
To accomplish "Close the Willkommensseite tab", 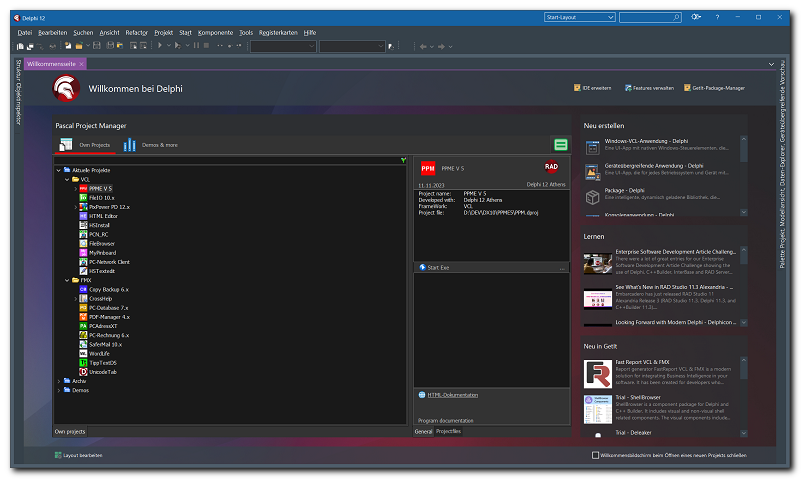I will pos(81,64).
